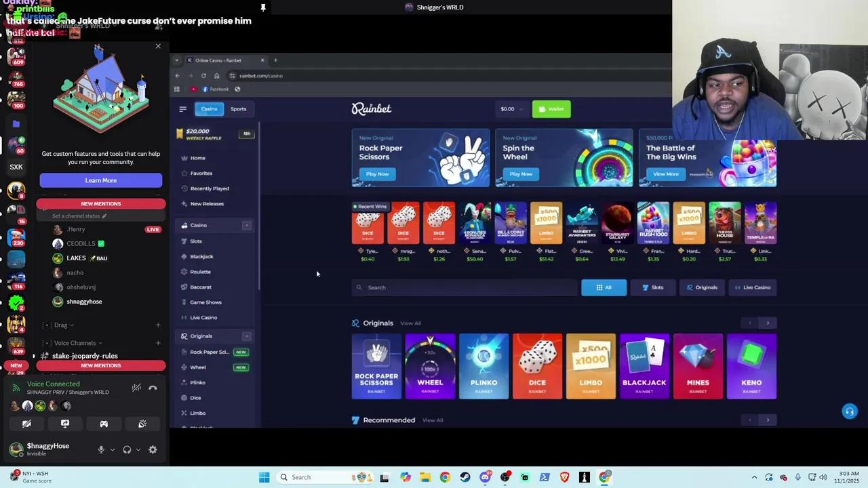Viewport: 868px width, 488px height.
Task: Click the Discord disconnect call icon
Action: 153,388
